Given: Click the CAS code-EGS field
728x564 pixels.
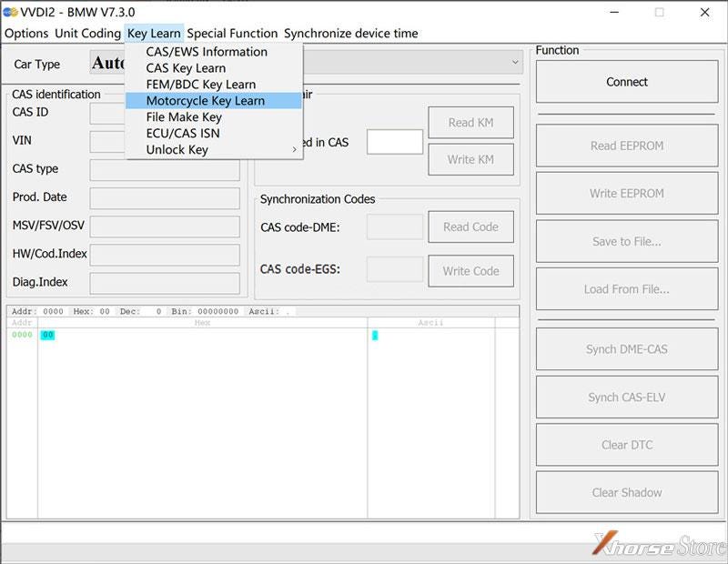Looking at the screenshot, I should pos(395,269).
